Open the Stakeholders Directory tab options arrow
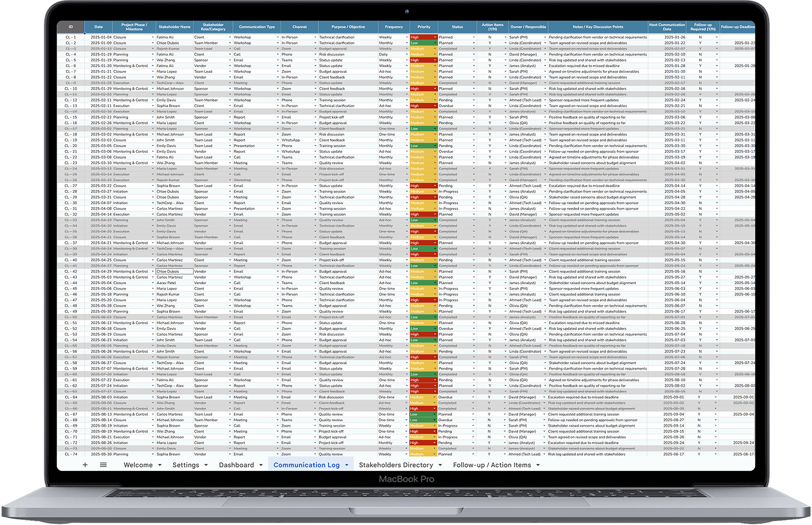This screenshot has height=525, width=812. (x=440, y=465)
